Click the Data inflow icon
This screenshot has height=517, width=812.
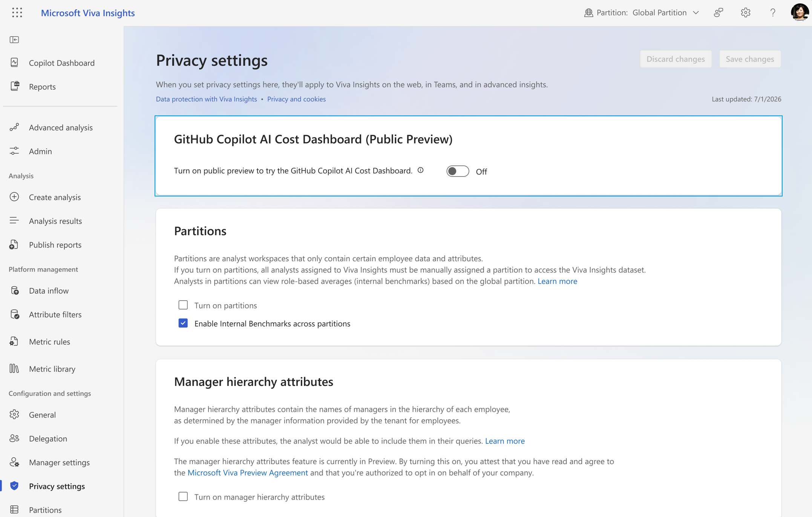[15, 290]
